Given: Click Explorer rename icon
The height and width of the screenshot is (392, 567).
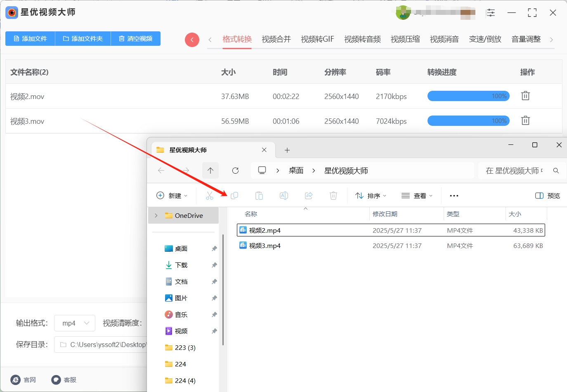Looking at the screenshot, I should (x=284, y=196).
